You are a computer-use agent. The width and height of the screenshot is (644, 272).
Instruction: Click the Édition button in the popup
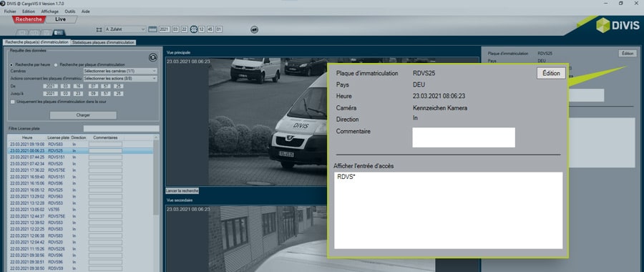[x=551, y=73]
